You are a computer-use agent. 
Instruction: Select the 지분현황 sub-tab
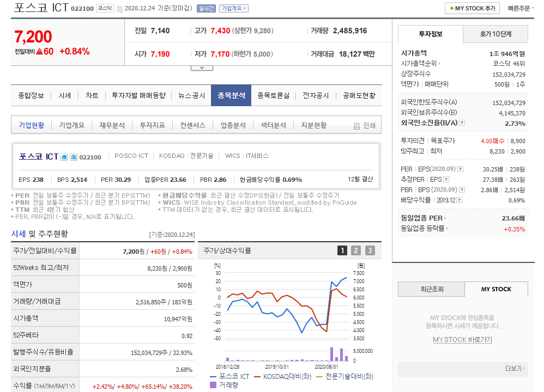pyautogui.click(x=313, y=125)
